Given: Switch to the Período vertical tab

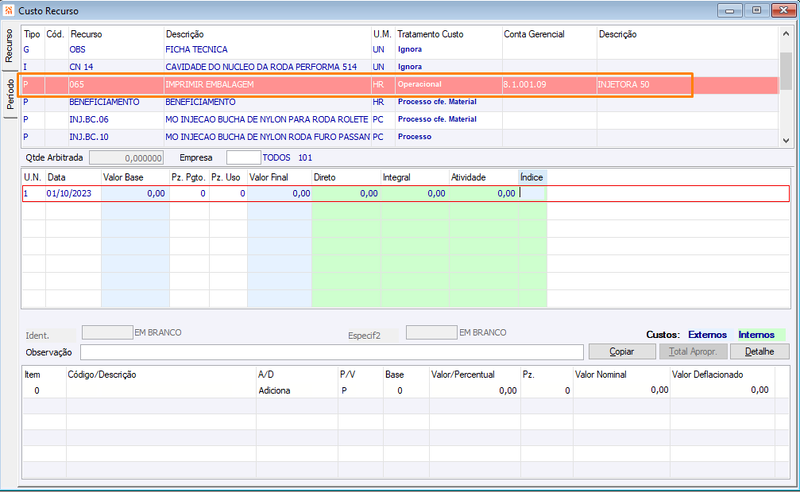Looking at the screenshot, I should [x=10, y=94].
